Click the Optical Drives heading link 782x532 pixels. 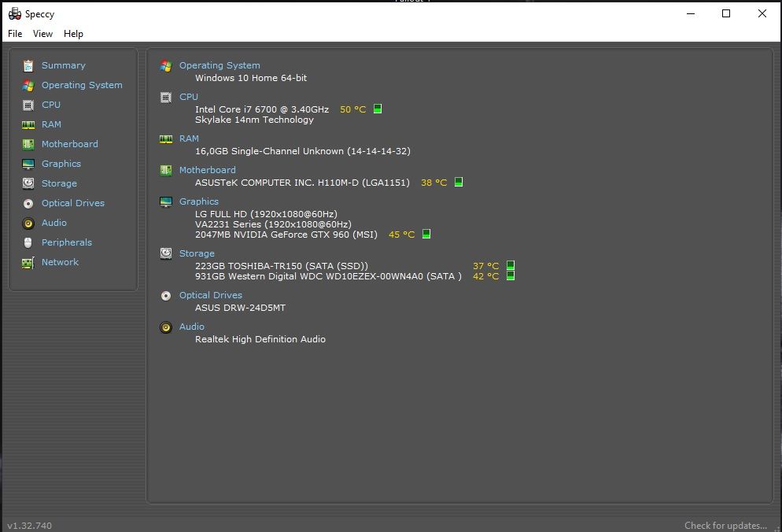211,295
